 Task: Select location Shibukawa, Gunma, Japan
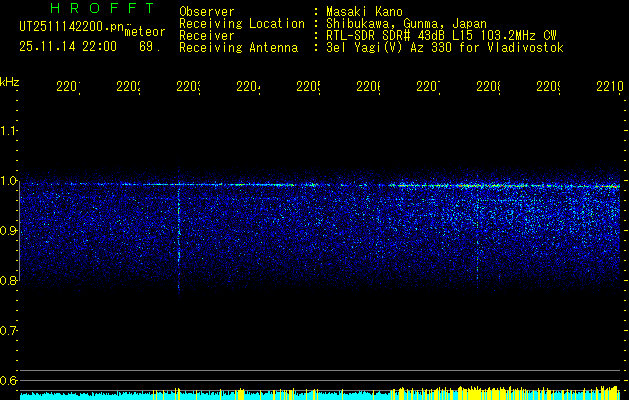(406, 24)
